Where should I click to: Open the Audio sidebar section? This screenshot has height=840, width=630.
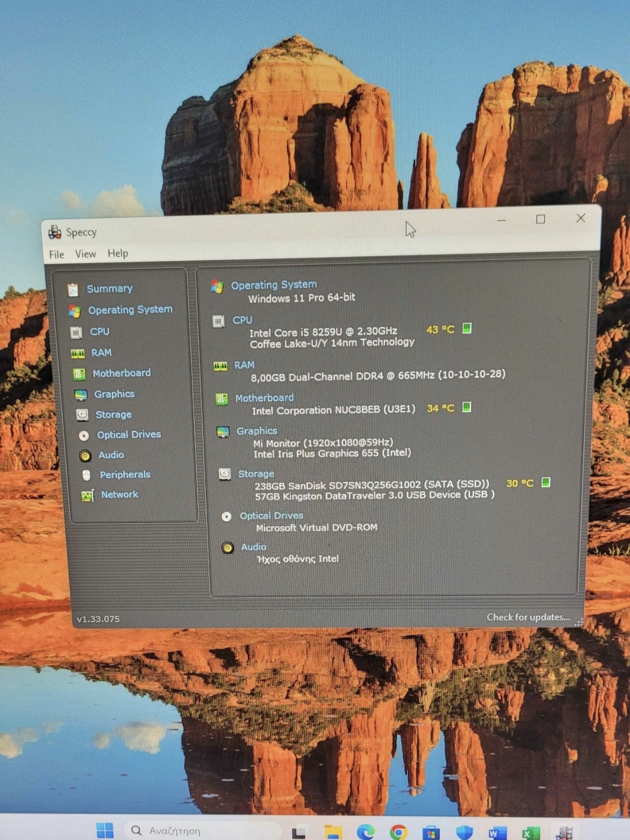pyautogui.click(x=111, y=455)
